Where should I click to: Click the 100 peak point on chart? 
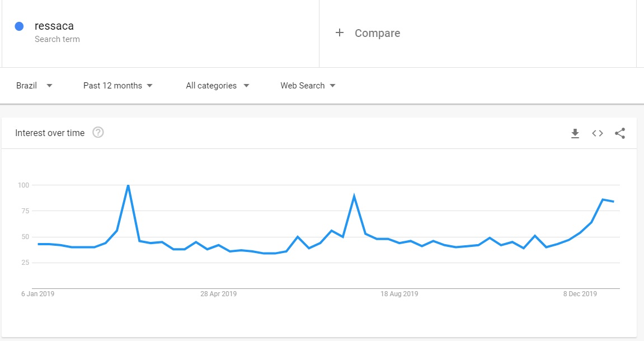(128, 185)
